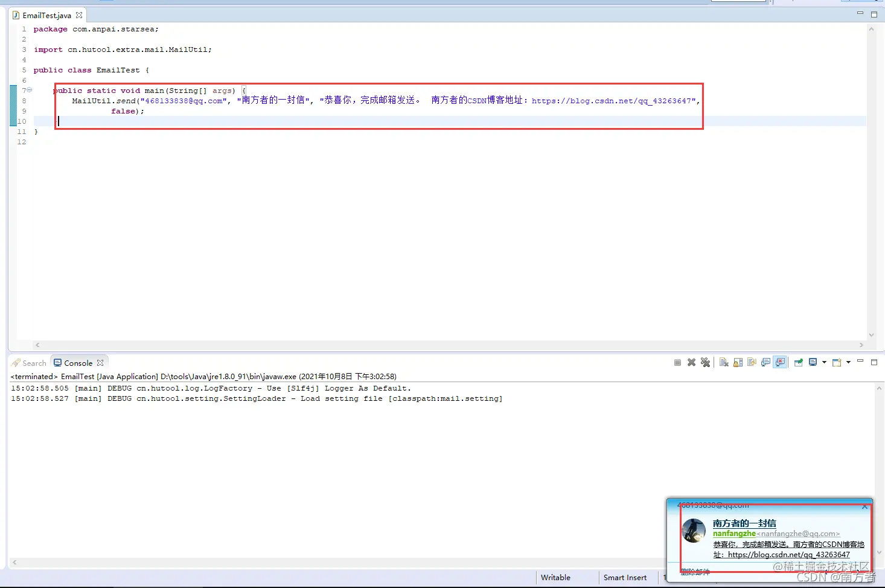
Task: Minimize the Console view panel
Action: [860, 361]
